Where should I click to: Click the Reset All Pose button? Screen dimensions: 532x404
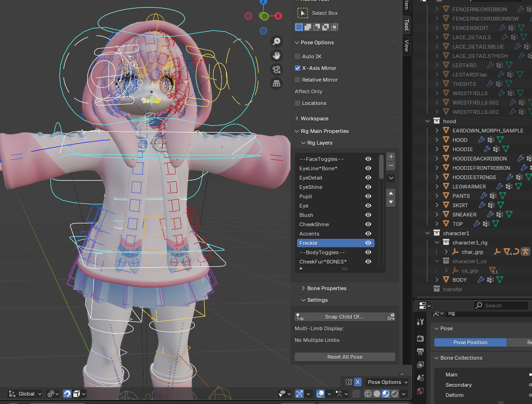[345, 357]
